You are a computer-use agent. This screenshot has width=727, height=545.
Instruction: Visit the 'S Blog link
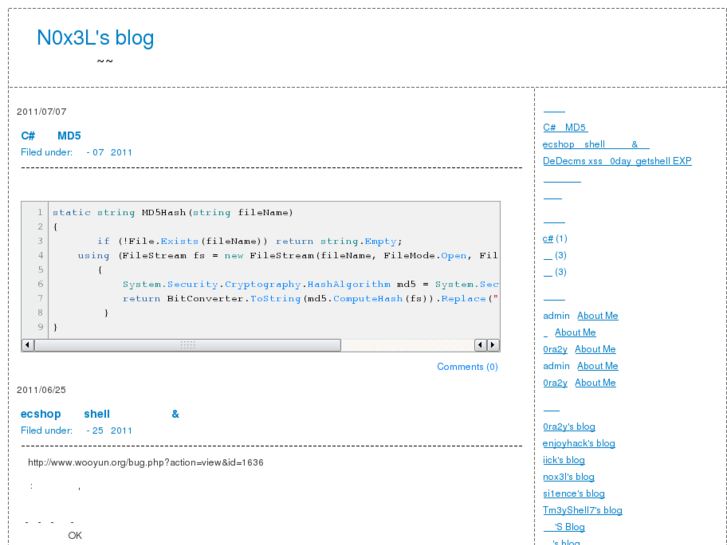564,527
